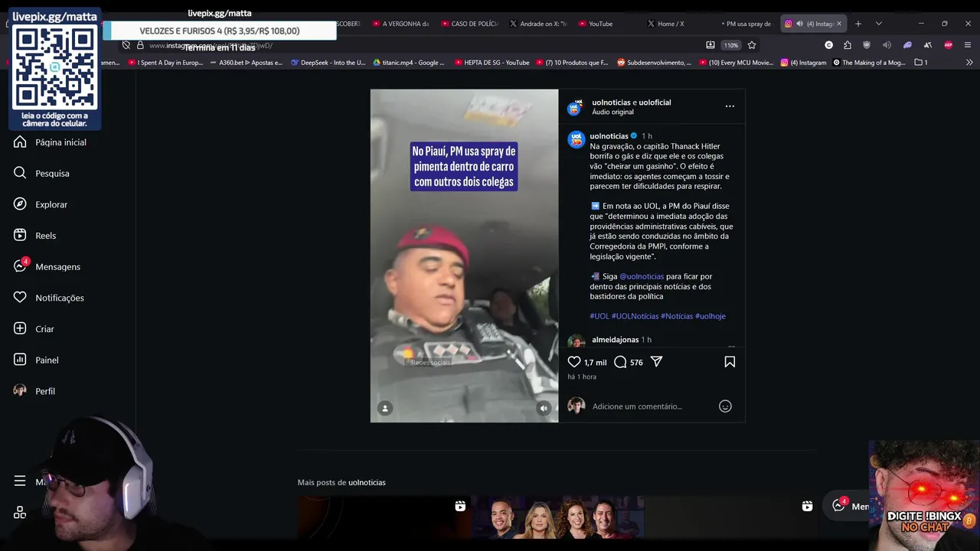Screen dimensions: 980x551
Task: Open the ABP ad blocker extension
Action: (949, 45)
